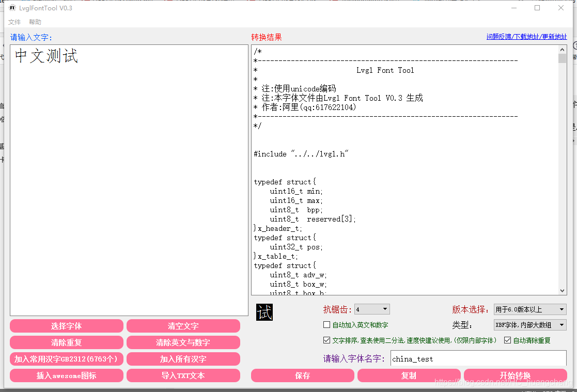This screenshot has height=392, width=577.
Task: Click the '作者:阿里(qq:617622104)' comment line
Action: (305, 107)
